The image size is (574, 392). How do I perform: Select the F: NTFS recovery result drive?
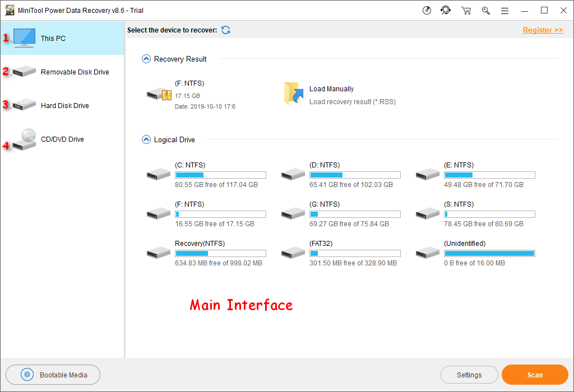click(x=159, y=94)
